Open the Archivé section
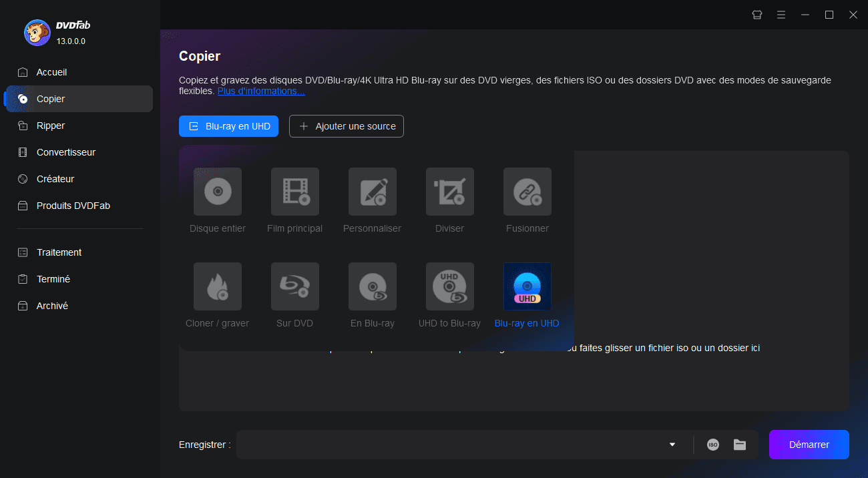This screenshot has width=868, height=478. [79, 306]
